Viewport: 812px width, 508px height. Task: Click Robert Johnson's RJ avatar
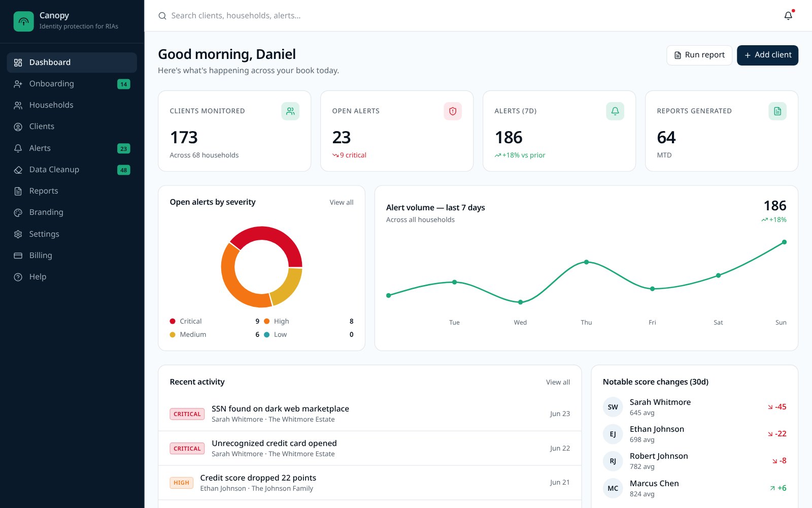click(613, 461)
